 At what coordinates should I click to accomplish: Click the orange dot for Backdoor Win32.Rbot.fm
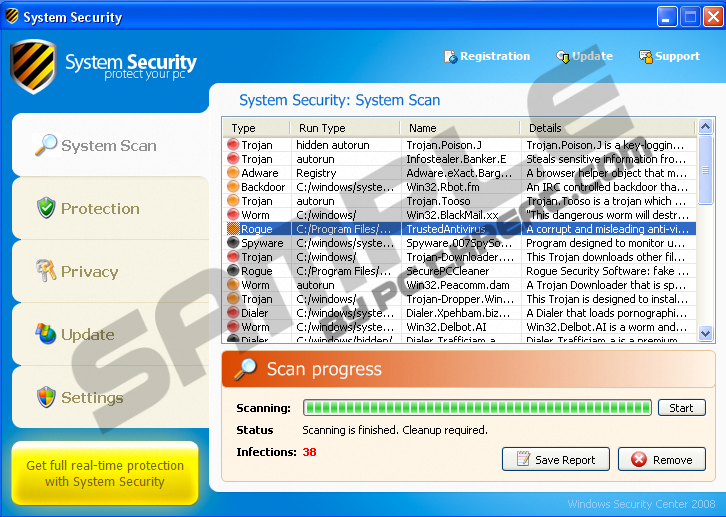tap(233, 187)
